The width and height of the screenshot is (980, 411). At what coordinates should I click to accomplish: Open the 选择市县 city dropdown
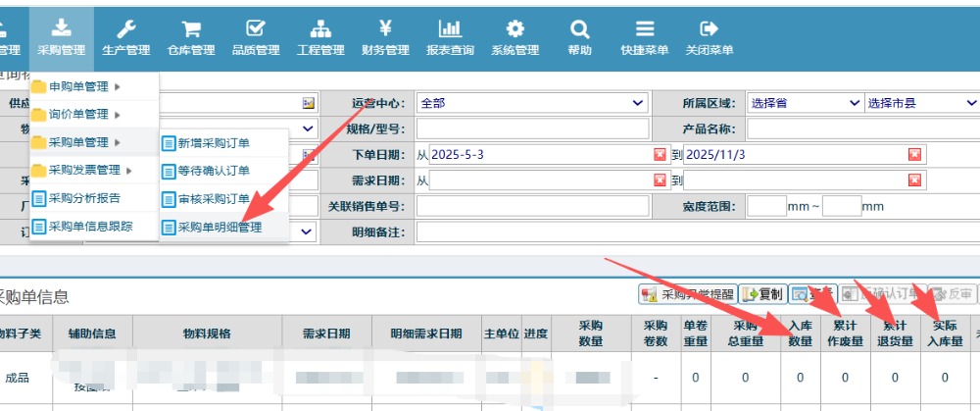[x=921, y=103]
